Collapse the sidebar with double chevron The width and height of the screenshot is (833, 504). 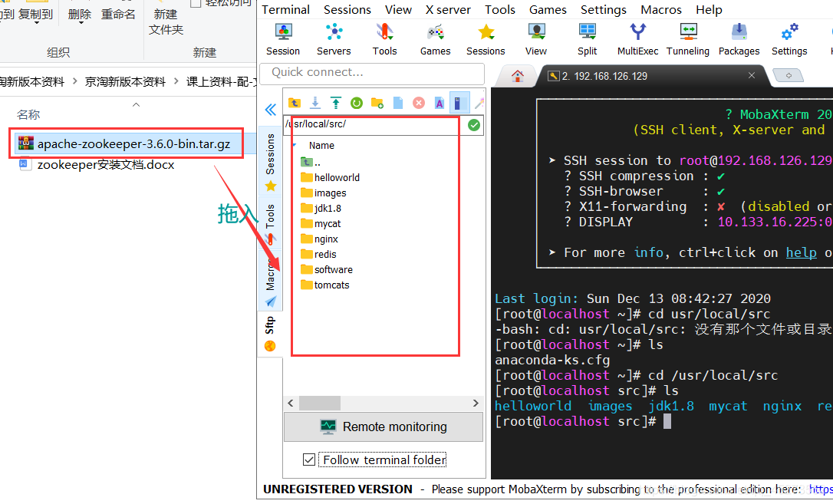tap(271, 110)
